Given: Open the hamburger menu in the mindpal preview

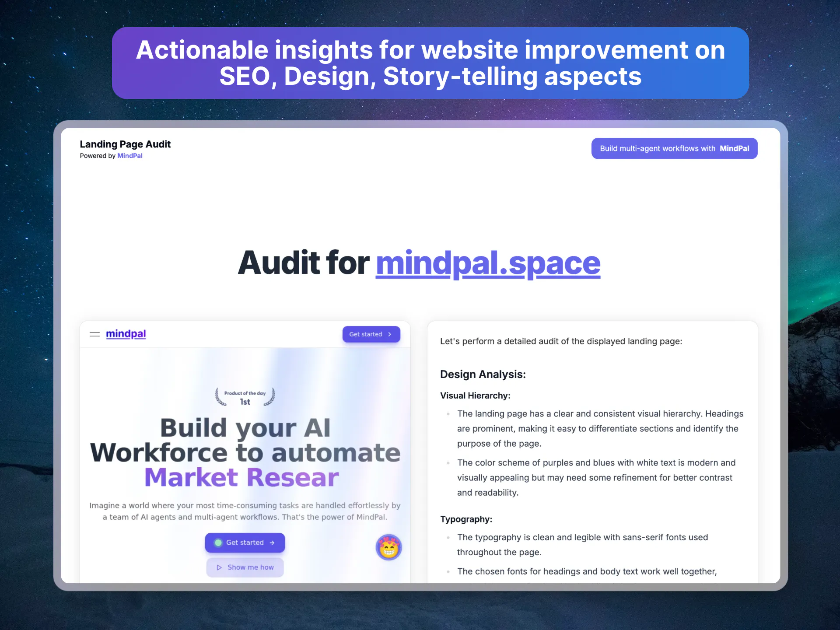Looking at the screenshot, I should click(x=94, y=334).
